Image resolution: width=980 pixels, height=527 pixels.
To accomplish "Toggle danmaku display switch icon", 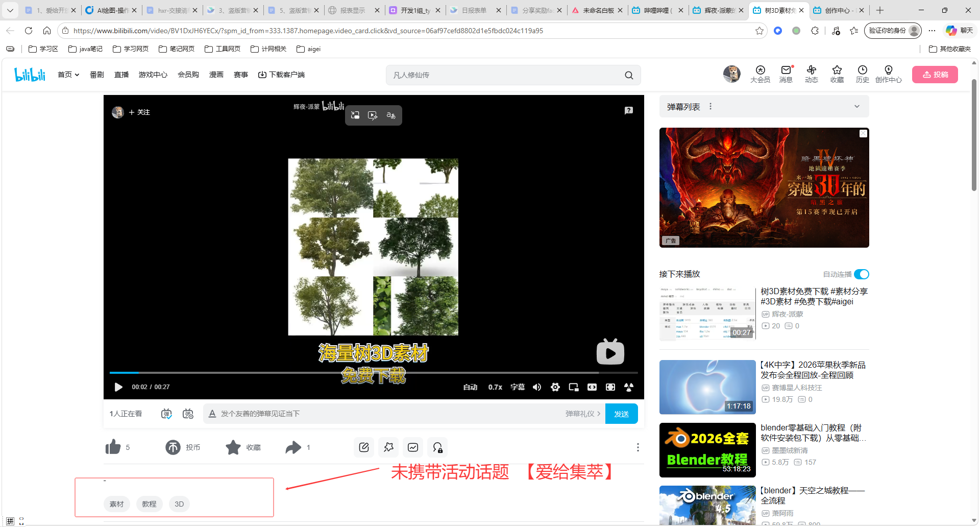I will (x=166, y=414).
